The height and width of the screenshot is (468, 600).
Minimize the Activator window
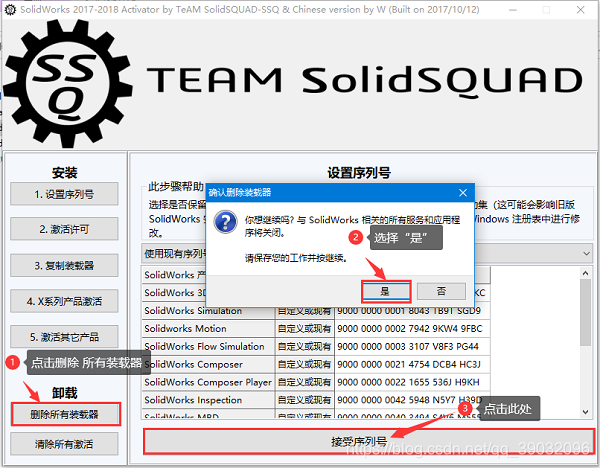pos(513,10)
